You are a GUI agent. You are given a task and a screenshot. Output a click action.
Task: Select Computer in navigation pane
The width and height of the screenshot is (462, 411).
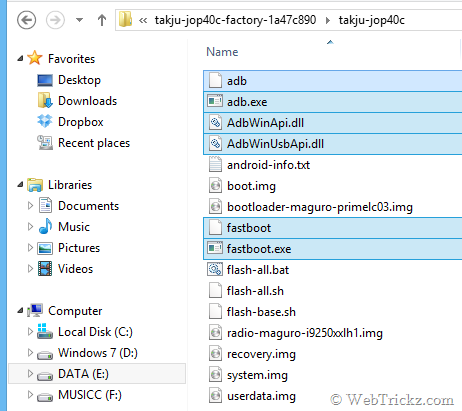click(75, 311)
